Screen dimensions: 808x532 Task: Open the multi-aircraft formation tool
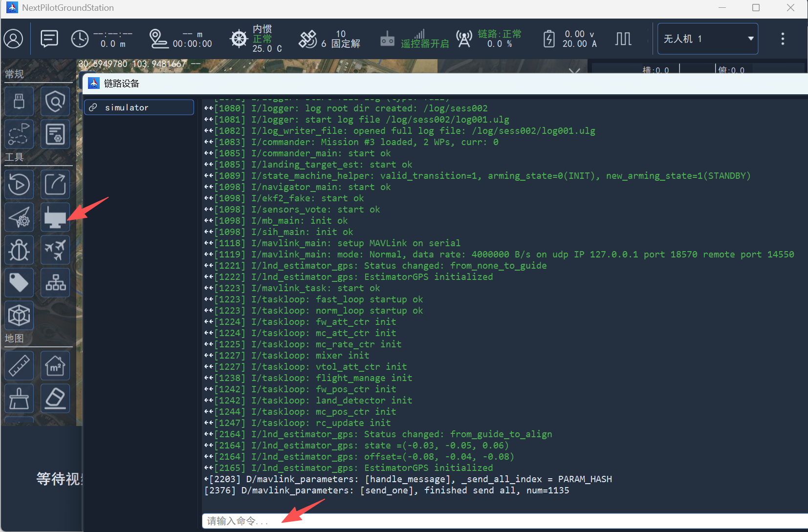tap(55, 250)
